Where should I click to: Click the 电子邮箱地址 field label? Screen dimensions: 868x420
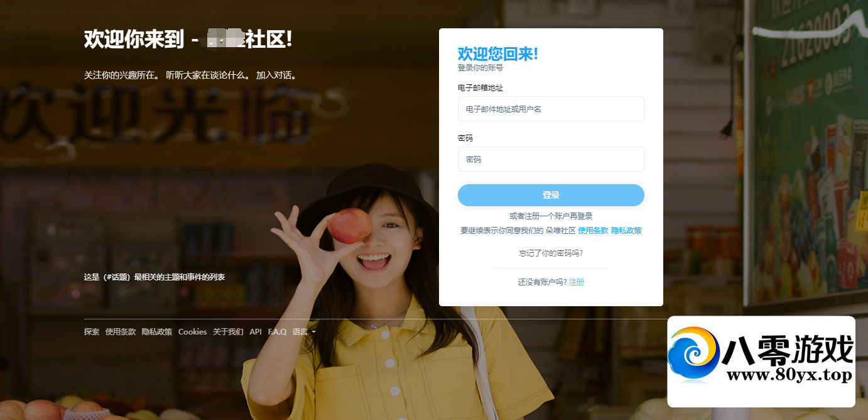click(x=480, y=88)
